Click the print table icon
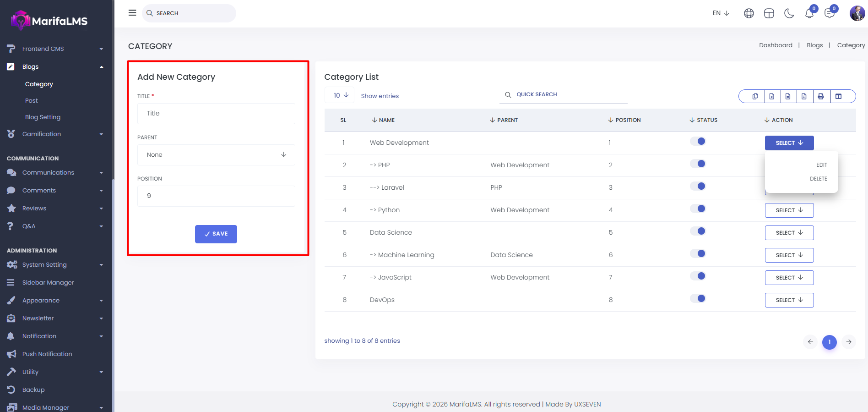 (821, 96)
